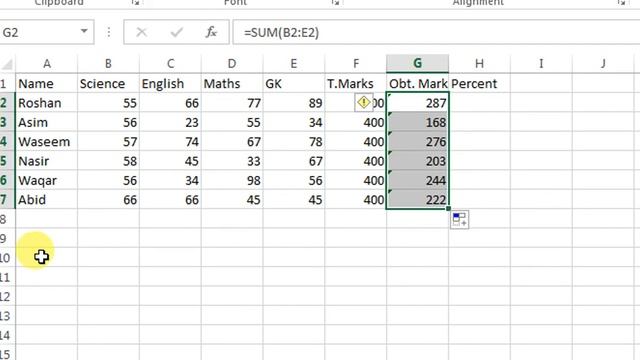Select the row 8 header
Image resolution: width=640 pixels, height=360 pixels.
coord(7,219)
